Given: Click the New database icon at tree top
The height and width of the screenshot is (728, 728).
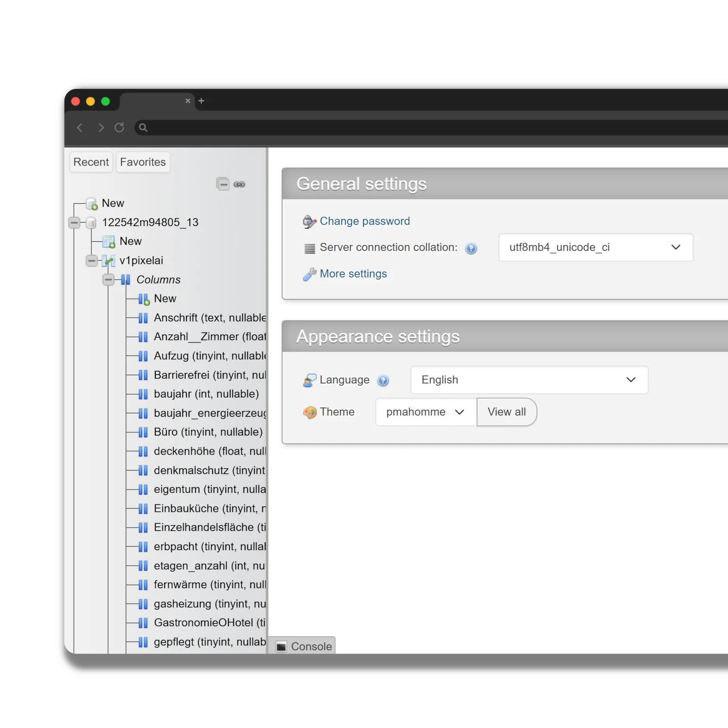Looking at the screenshot, I should tap(92, 203).
